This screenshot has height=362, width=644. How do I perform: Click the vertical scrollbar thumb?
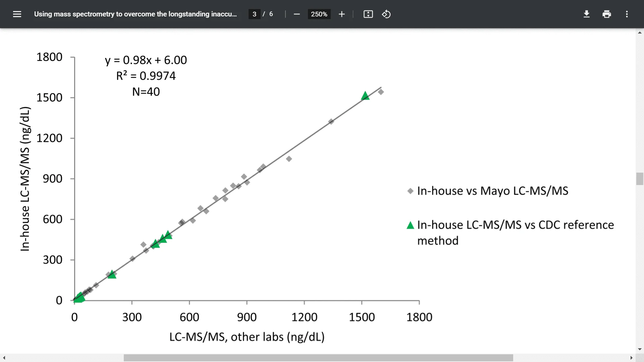pos(640,179)
